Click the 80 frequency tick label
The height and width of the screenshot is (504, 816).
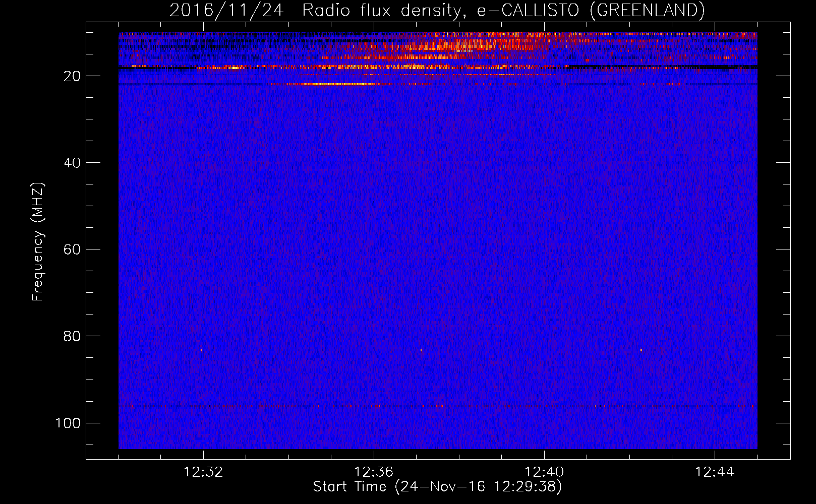tap(72, 336)
